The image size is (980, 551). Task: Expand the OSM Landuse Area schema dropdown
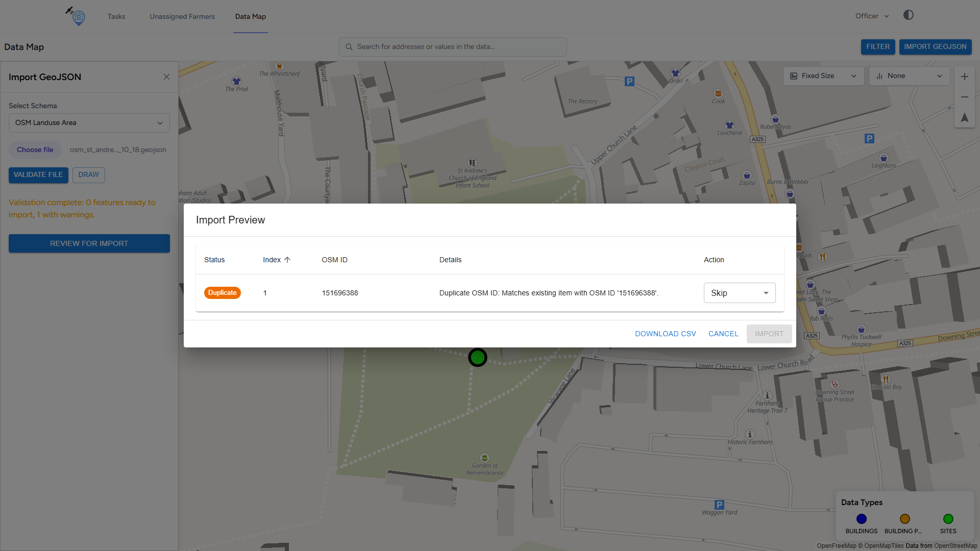coord(89,123)
